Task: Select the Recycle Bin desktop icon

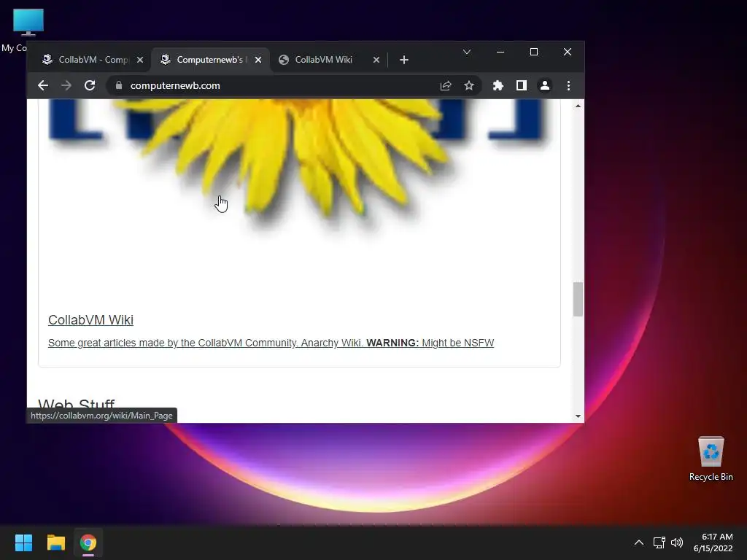Action: [x=711, y=459]
